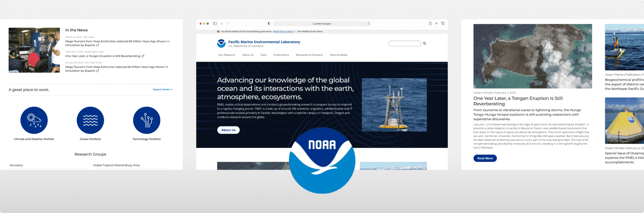Click "Ocean Climate | February 2, 2023" byline under eruption image
The image size is (644, 213).
pos(495,93)
